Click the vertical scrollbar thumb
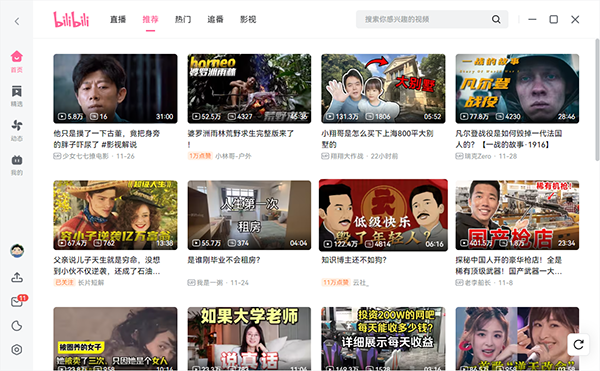 tap(597, 100)
